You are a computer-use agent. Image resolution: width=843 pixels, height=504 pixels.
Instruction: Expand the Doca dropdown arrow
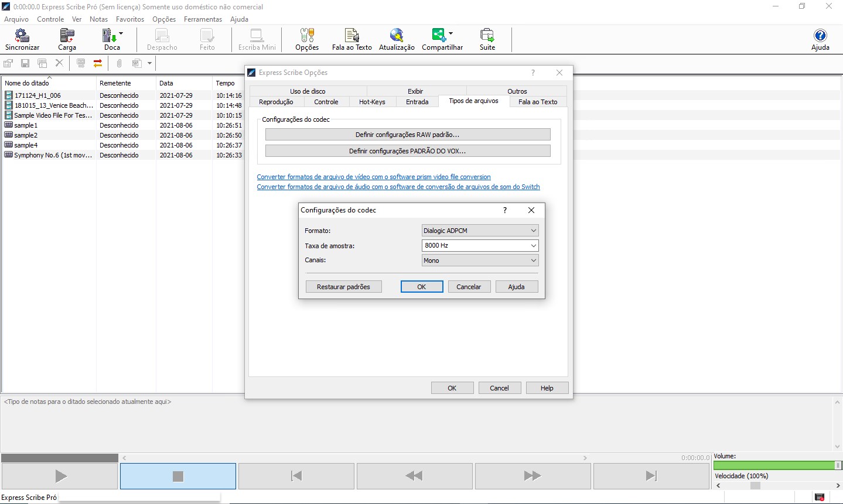click(x=121, y=33)
